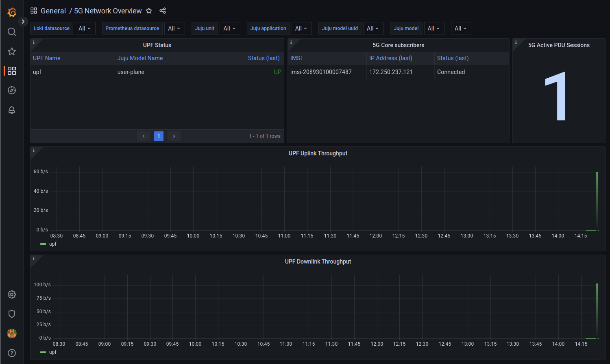Expand the sidebar menu arrow
This screenshot has width=610, height=364.
[x=23, y=22]
